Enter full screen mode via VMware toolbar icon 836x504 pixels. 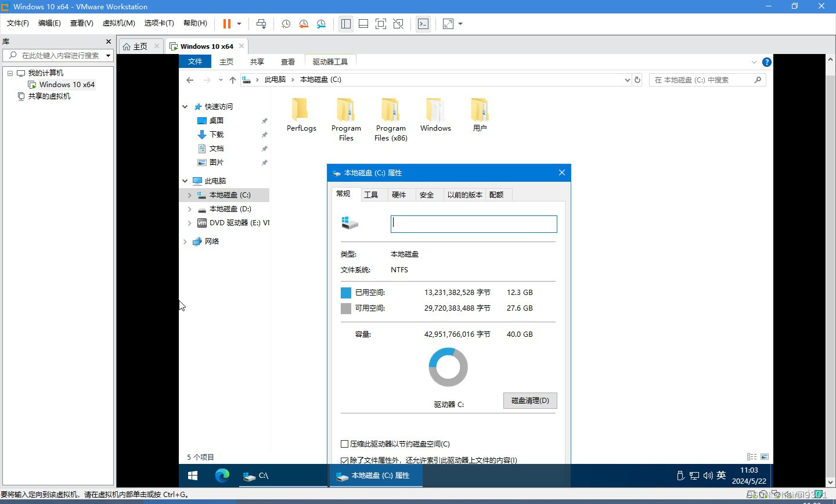[381, 24]
